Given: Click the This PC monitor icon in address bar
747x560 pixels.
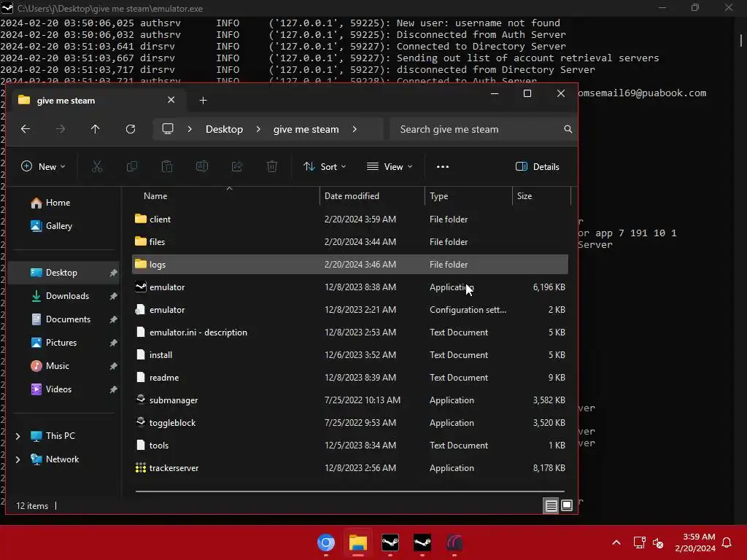Looking at the screenshot, I should pyautogui.click(x=168, y=129).
